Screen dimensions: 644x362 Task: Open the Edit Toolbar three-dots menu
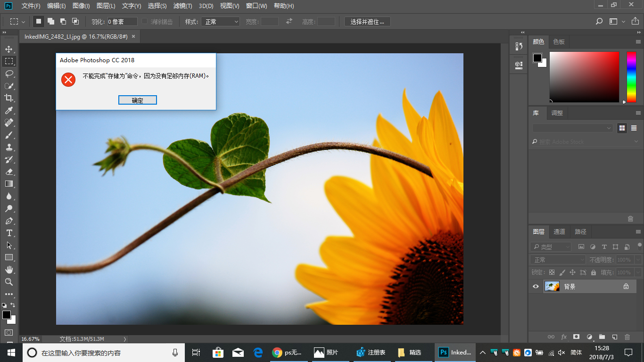pos(8,294)
